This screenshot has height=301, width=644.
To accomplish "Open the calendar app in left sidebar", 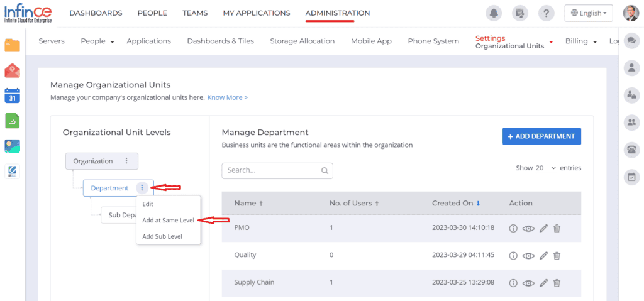I will (x=13, y=96).
